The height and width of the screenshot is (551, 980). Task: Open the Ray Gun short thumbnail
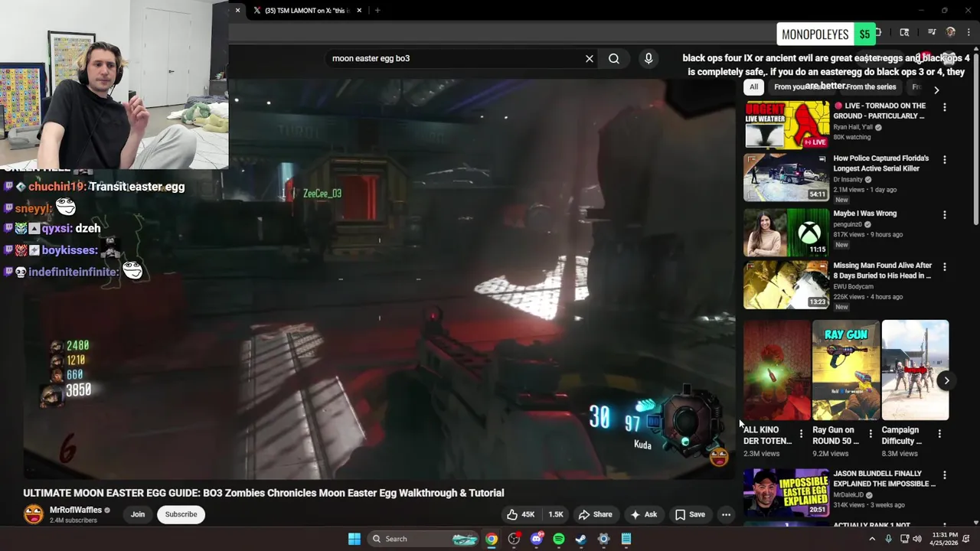click(846, 370)
